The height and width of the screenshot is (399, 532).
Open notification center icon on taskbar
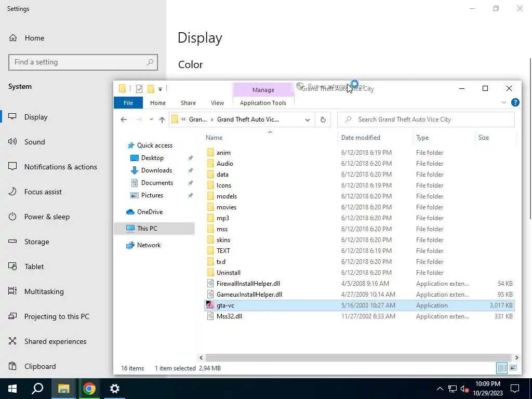coord(515,389)
